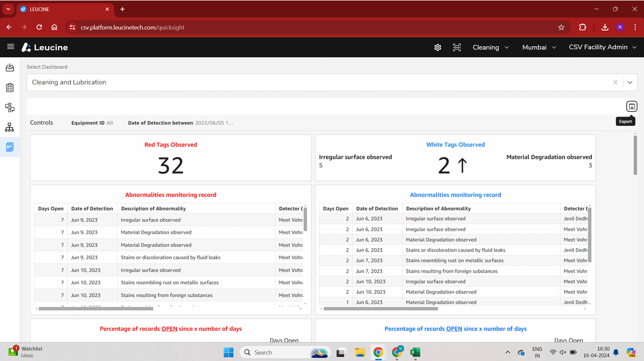The image size is (644, 361).
Task: Click the Cleaning and Lubrication dashboard field
Action: click(x=320, y=82)
